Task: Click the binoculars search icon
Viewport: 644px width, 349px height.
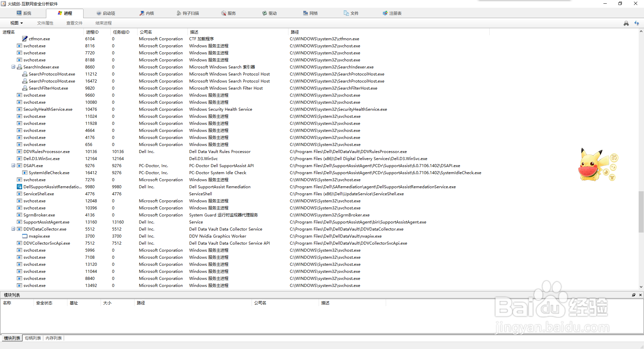Action: coord(626,23)
